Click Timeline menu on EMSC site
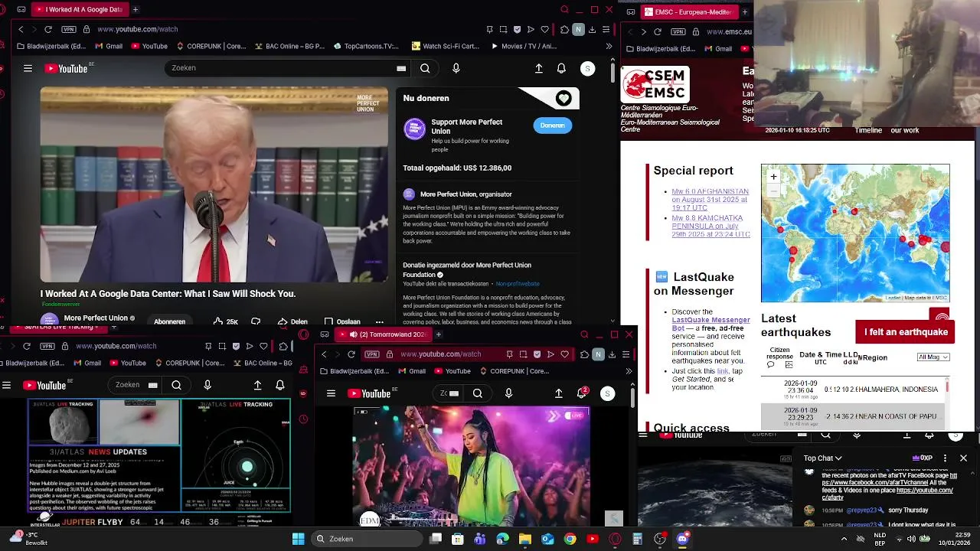 (x=868, y=130)
